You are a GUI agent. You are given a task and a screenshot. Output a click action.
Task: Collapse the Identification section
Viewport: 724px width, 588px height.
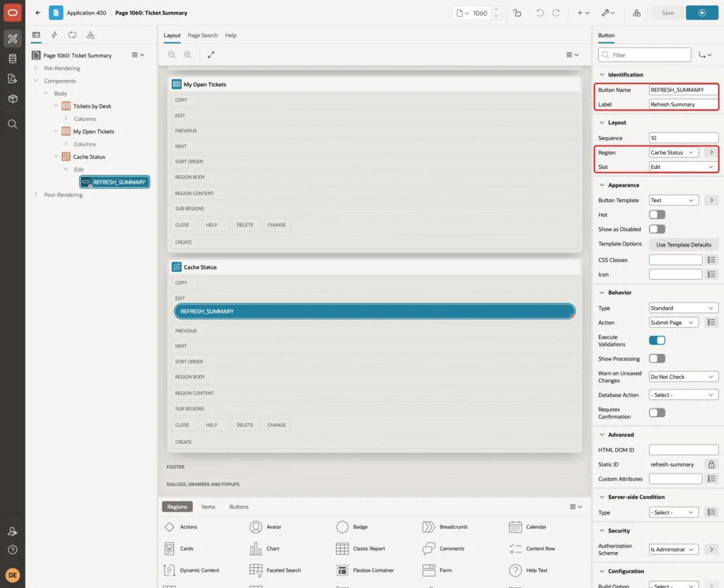point(602,74)
